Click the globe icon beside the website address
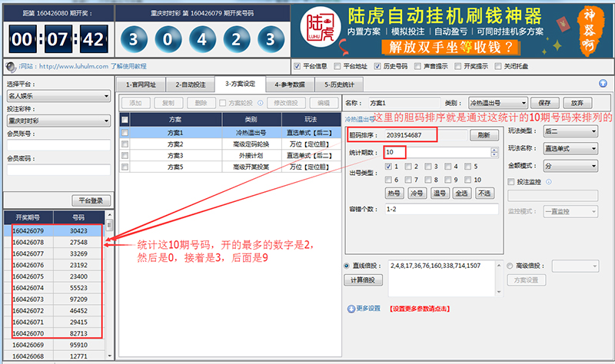The image size is (615, 364). (x=8, y=67)
